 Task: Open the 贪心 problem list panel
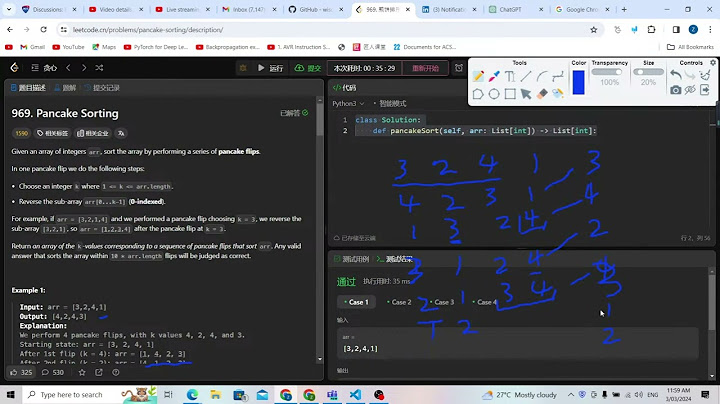pos(44,68)
